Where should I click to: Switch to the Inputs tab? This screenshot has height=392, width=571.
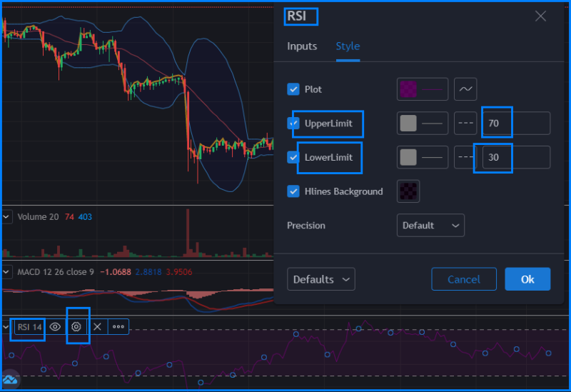(302, 46)
